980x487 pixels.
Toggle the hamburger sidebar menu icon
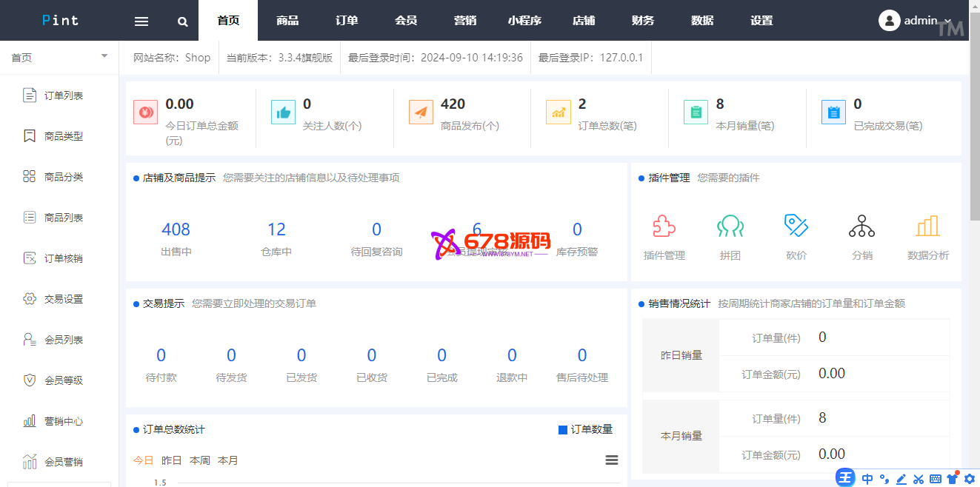click(141, 21)
